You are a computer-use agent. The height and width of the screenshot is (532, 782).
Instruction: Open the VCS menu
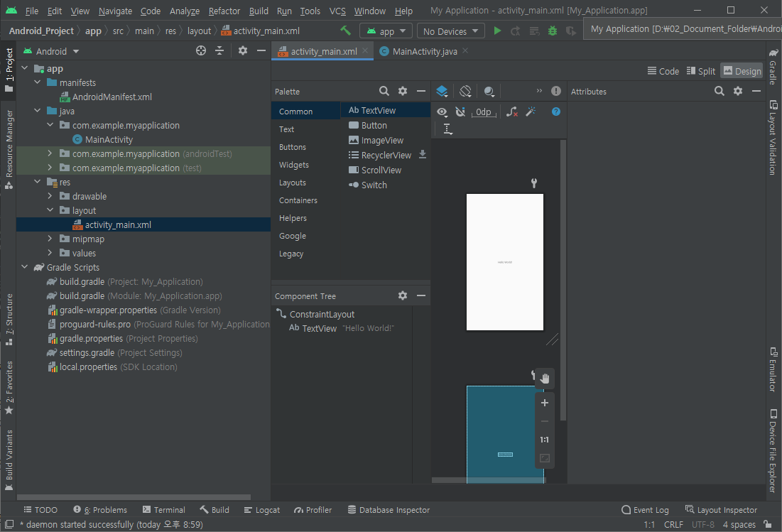pos(337,11)
